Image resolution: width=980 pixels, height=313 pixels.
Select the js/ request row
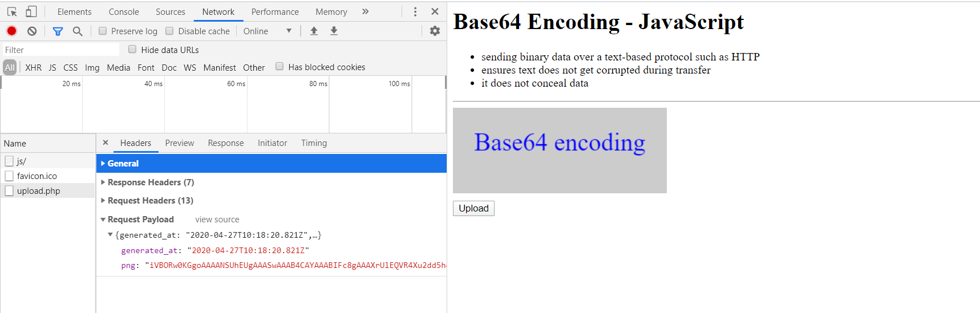tap(48, 161)
